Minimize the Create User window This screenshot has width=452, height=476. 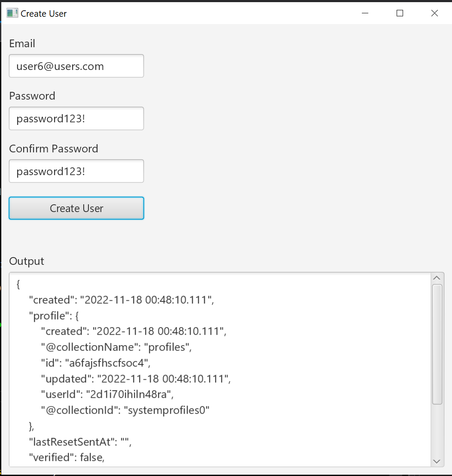tap(365, 13)
